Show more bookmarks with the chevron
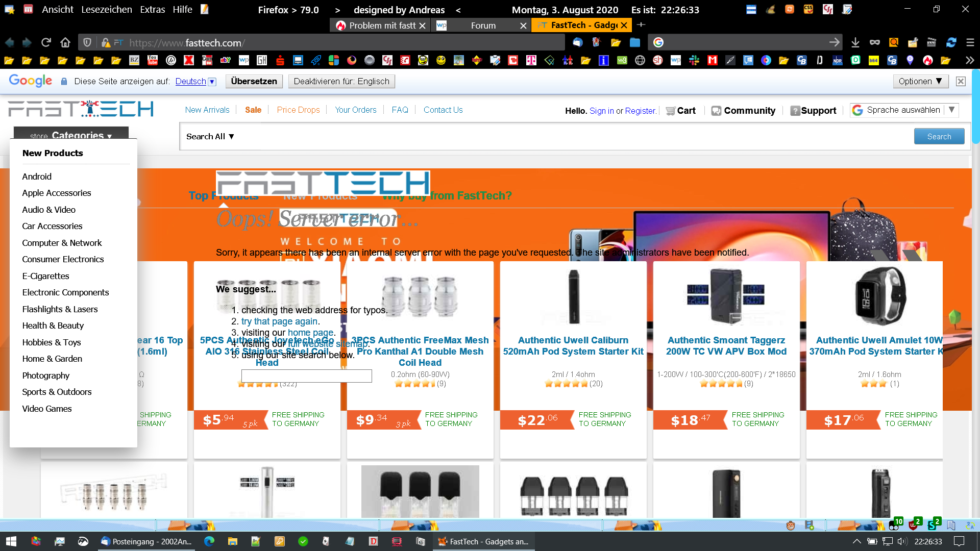 coord(969,60)
